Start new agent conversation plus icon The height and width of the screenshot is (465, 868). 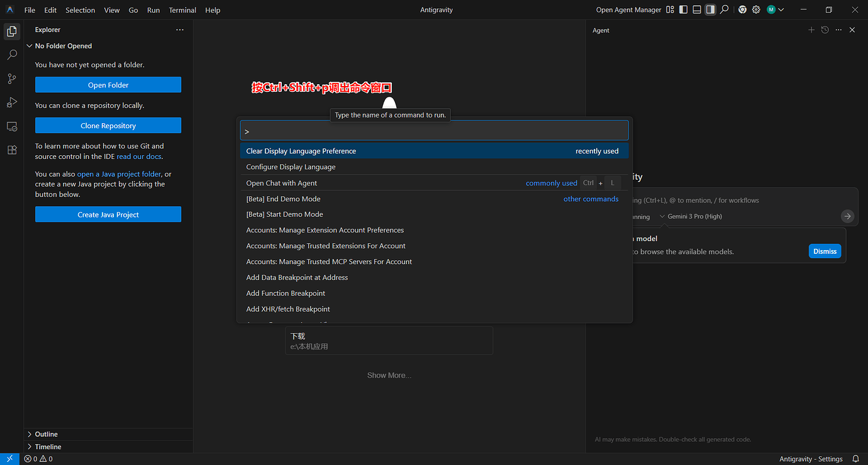[x=811, y=30]
